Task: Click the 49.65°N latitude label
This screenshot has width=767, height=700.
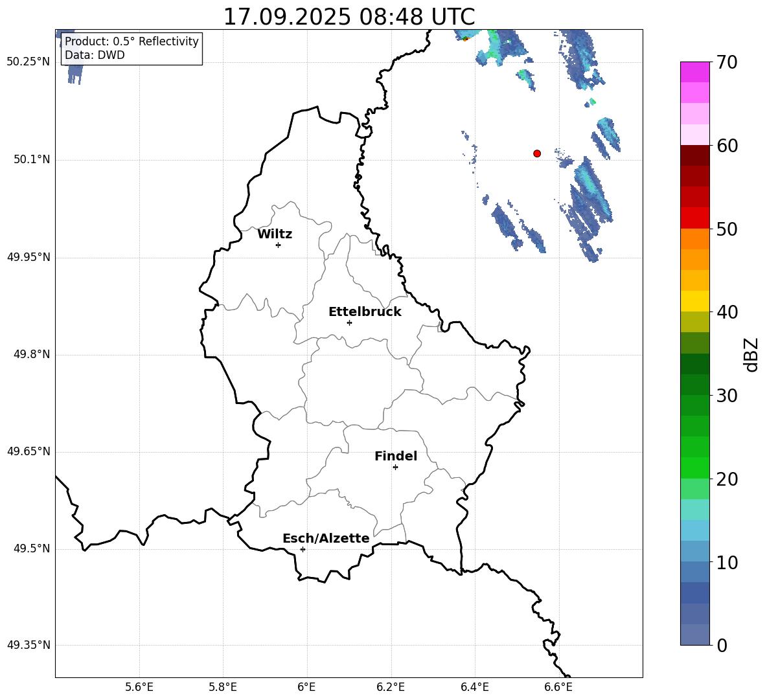Action: pyautogui.click(x=29, y=451)
